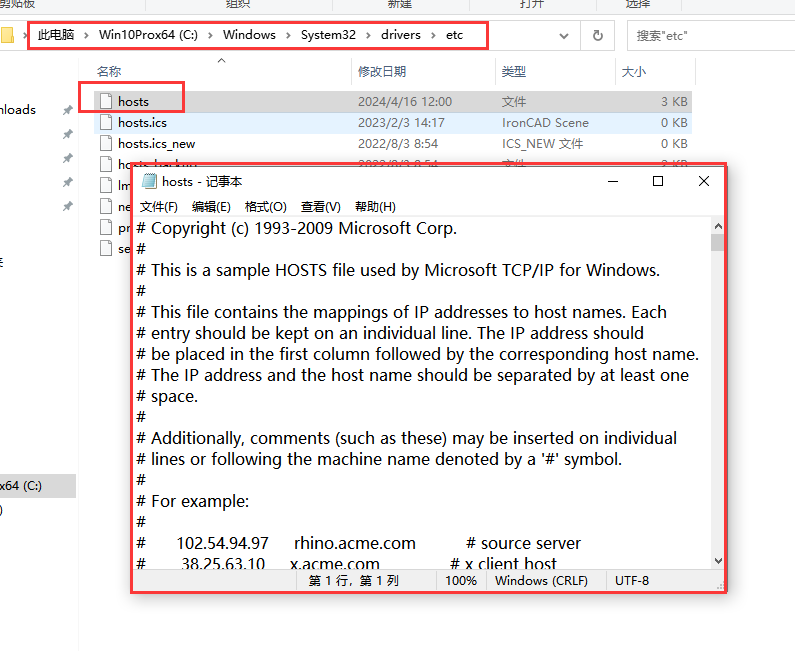Screen dimensions: 795x651
Task: Click hosts modified date 2024/4/16 12:00
Action: coord(405,101)
